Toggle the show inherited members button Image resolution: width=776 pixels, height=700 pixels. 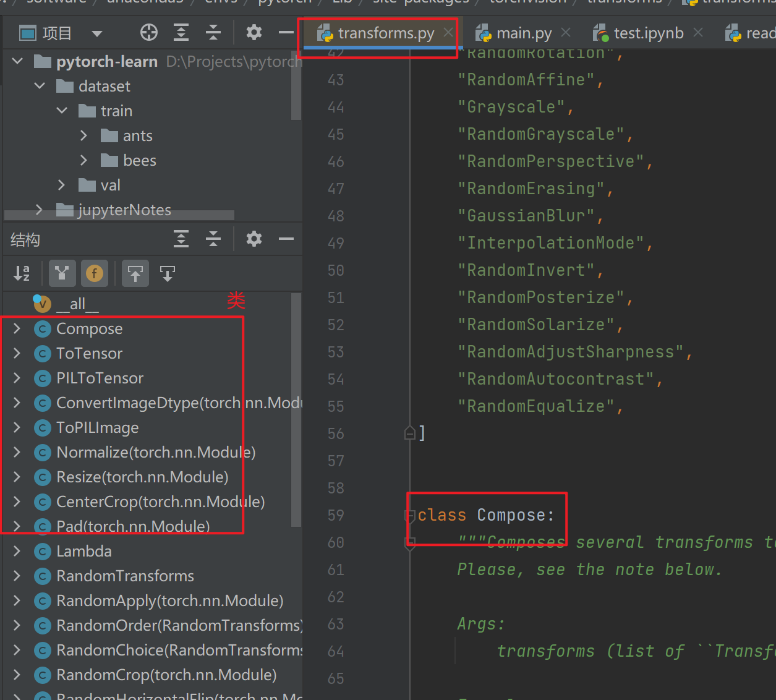(x=62, y=273)
